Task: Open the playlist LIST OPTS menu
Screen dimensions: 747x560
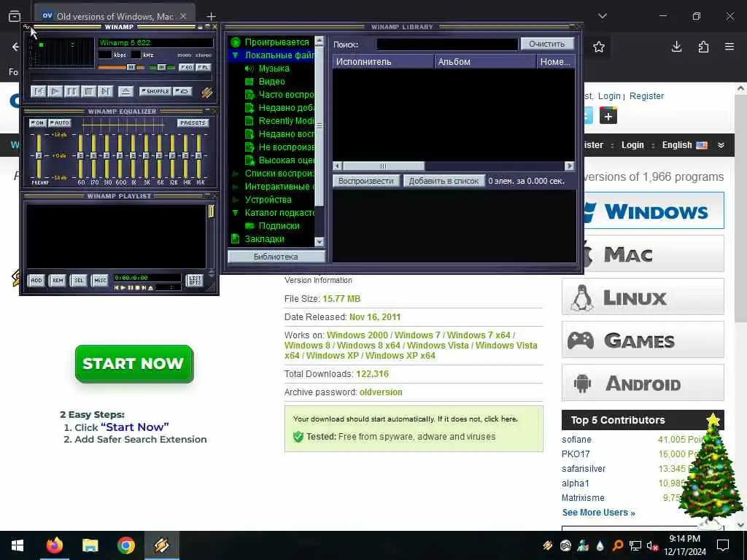Action: 195,281
